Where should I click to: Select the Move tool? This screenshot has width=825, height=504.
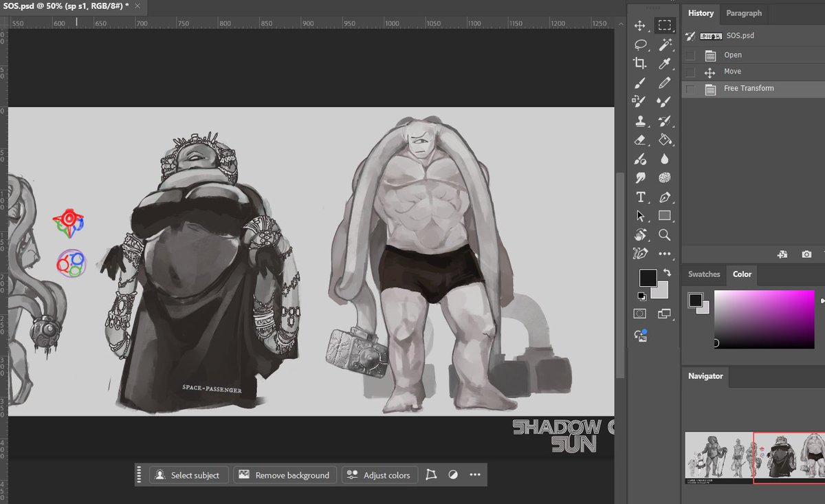(640, 26)
